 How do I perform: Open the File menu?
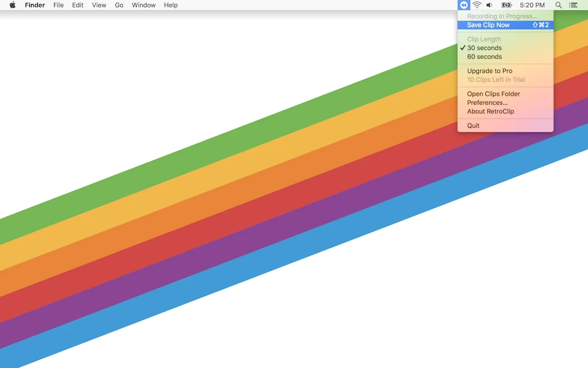tap(58, 5)
